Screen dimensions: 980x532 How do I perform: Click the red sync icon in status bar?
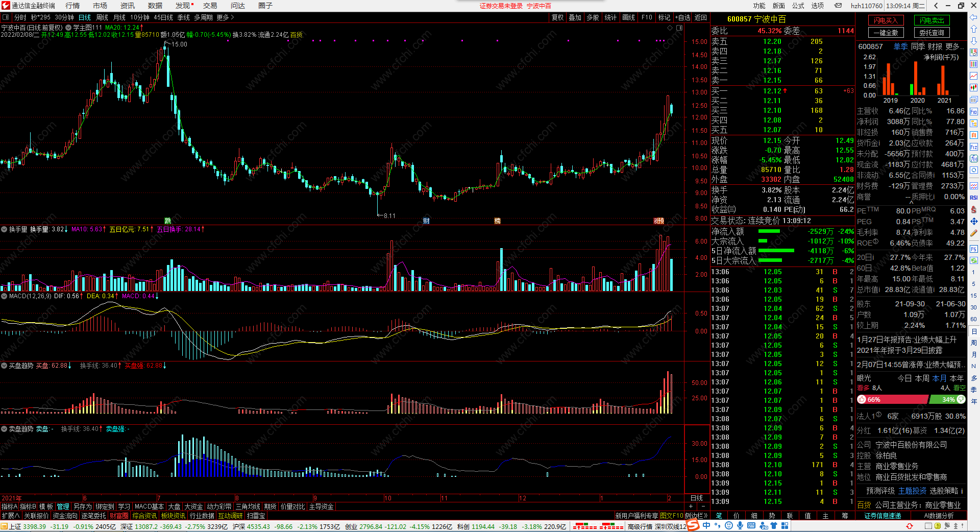909,526
